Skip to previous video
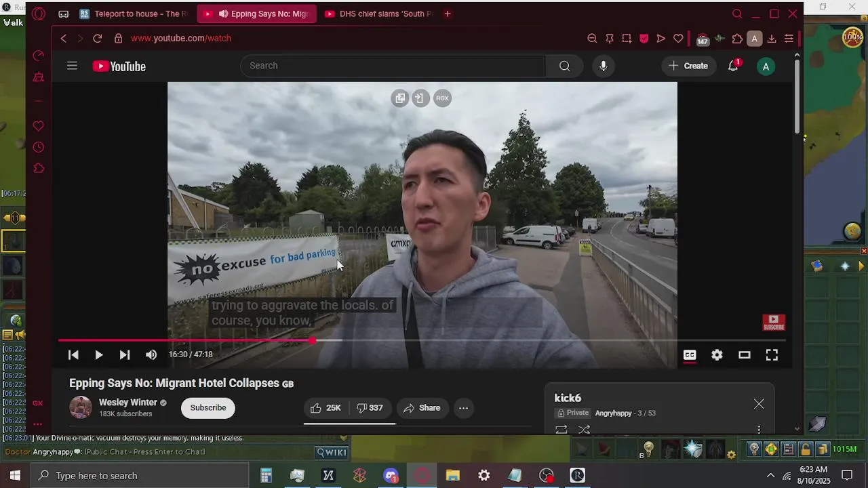 tap(73, 355)
